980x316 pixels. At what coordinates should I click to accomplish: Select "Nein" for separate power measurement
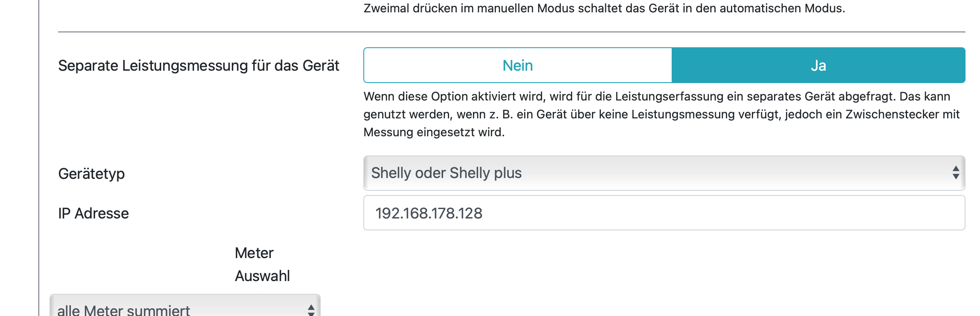pyautogui.click(x=517, y=66)
